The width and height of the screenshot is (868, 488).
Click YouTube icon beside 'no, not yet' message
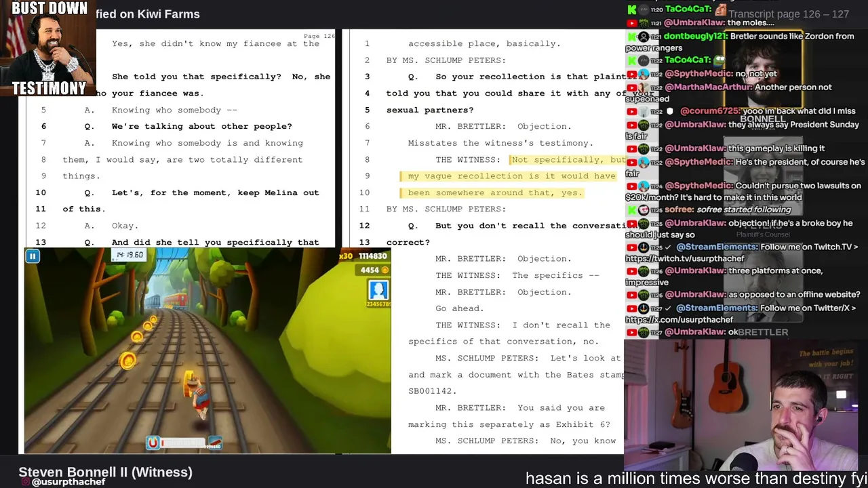(x=631, y=74)
